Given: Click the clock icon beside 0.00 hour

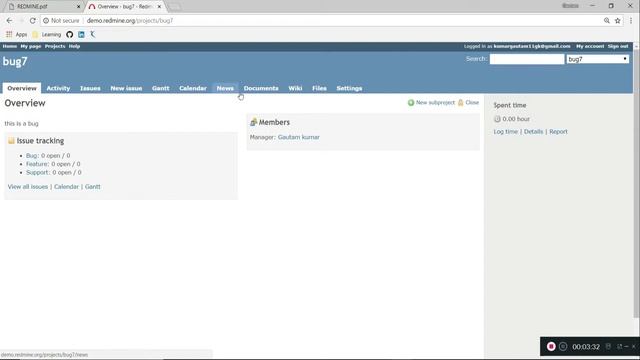Looking at the screenshot, I should (x=497, y=119).
